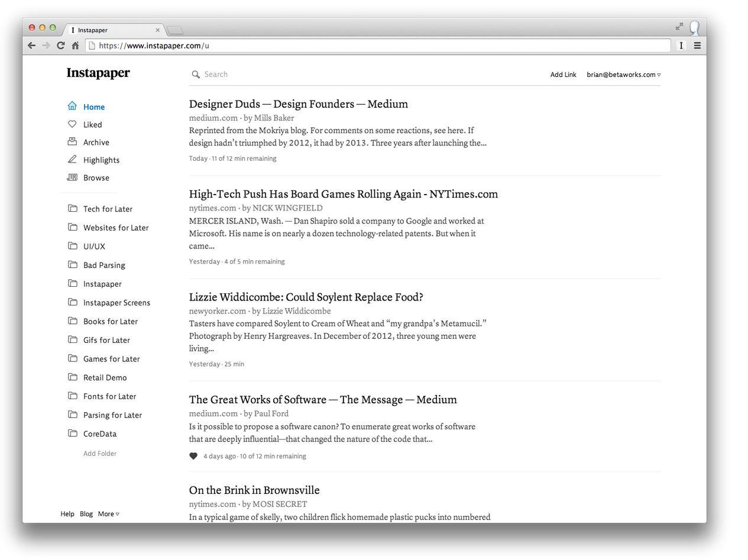Click the folder icon beside Tech for Later

coord(73,208)
